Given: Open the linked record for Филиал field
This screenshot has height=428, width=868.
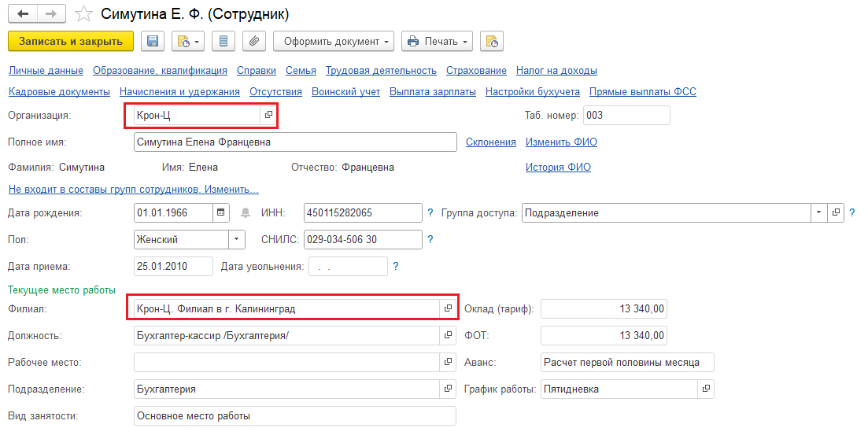Looking at the screenshot, I should (448, 308).
